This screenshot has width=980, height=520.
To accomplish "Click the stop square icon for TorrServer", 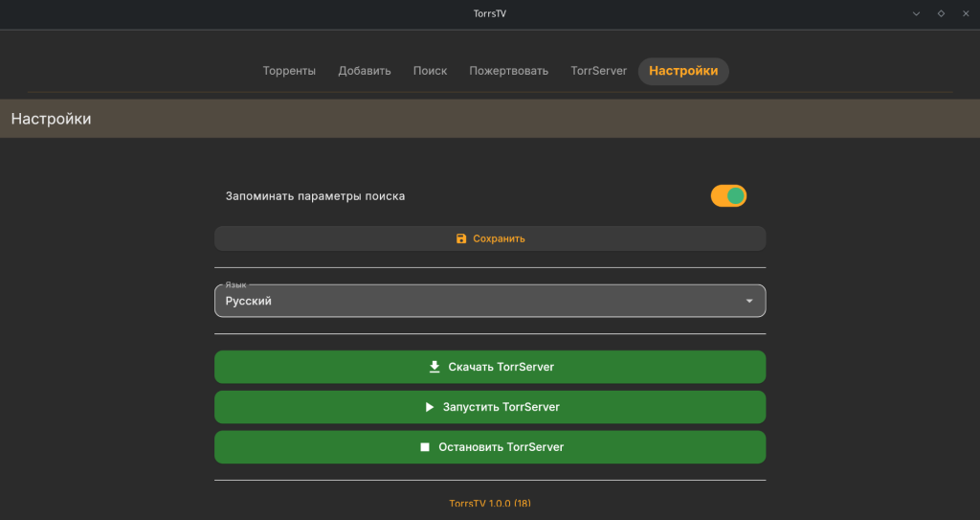I will tap(425, 447).
